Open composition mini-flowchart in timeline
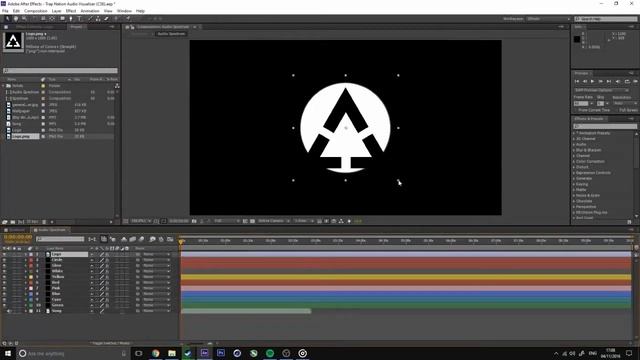The height and width of the screenshot is (360, 640). pos(92,239)
